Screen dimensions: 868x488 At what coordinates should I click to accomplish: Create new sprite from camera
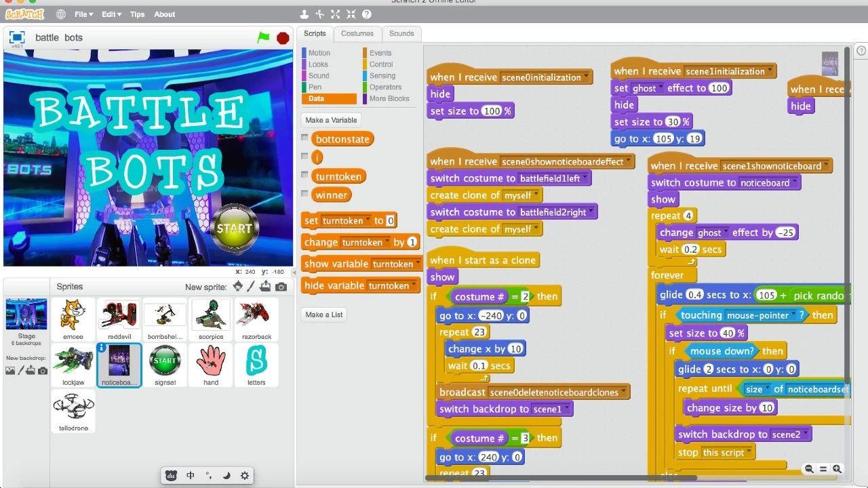[281, 287]
